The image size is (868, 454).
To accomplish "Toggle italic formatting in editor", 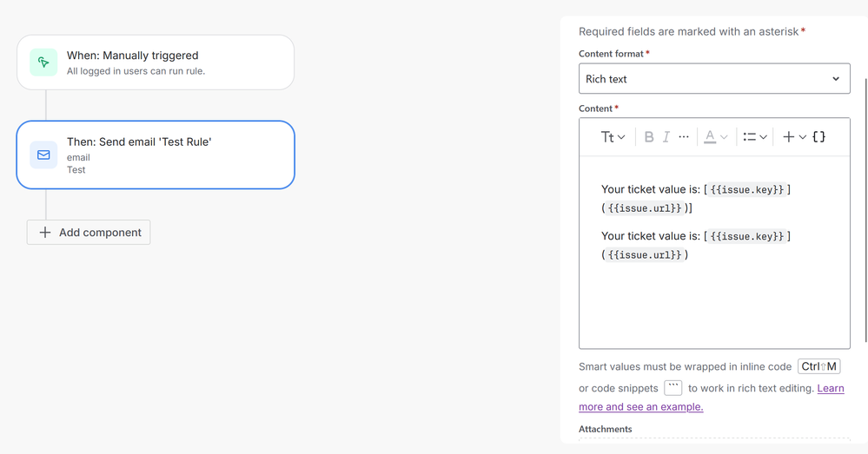I will (x=666, y=137).
